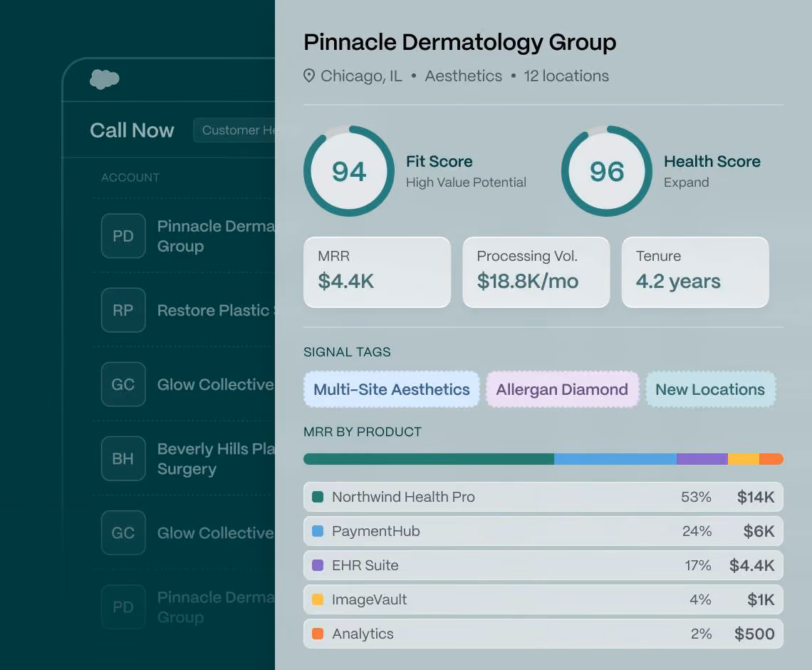Select the RP avatar for Restore Plastic

click(123, 310)
